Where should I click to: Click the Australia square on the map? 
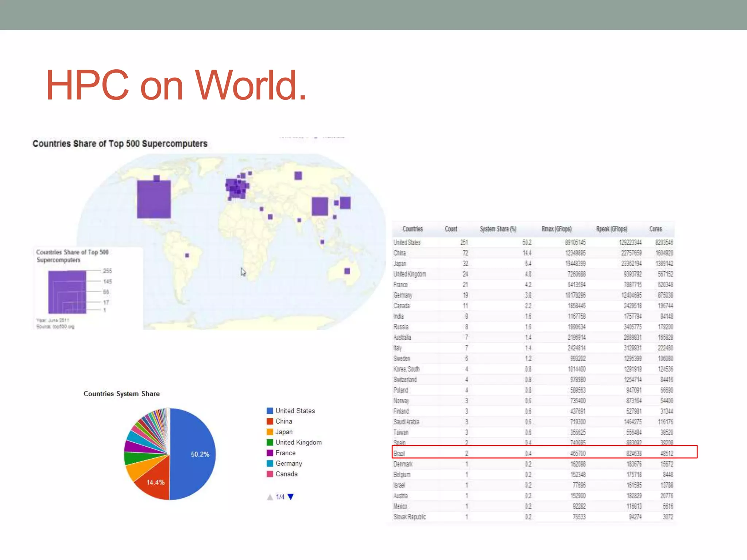pyautogui.click(x=347, y=271)
